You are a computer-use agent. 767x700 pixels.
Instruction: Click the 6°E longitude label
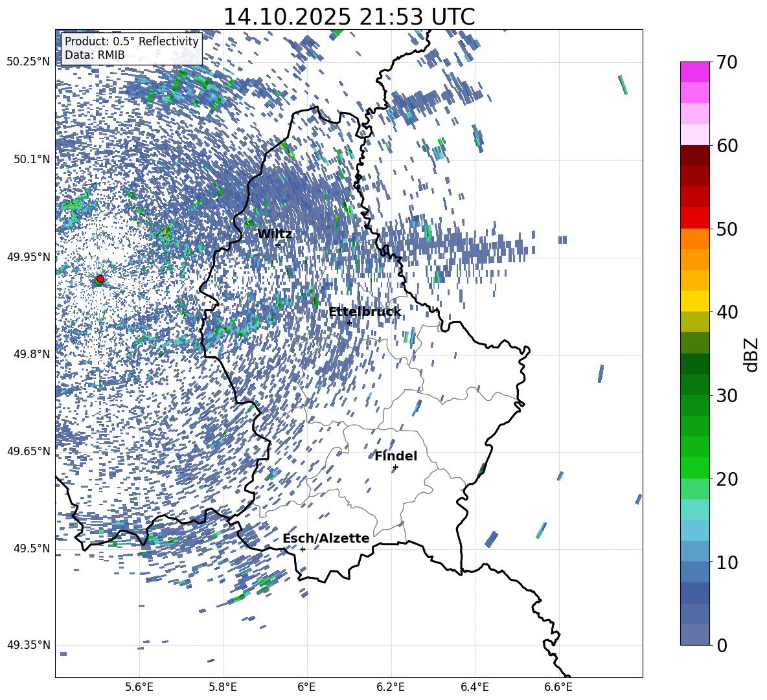[x=306, y=687]
